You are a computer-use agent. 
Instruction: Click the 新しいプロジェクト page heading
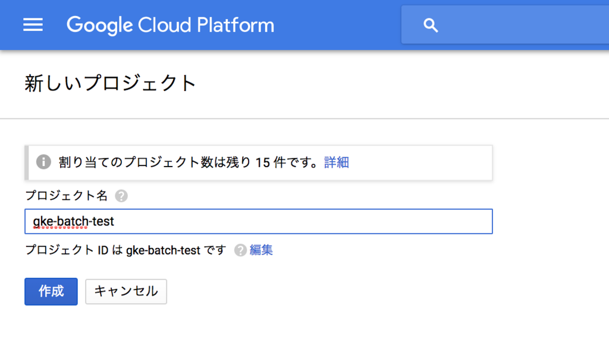[x=110, y=83]
